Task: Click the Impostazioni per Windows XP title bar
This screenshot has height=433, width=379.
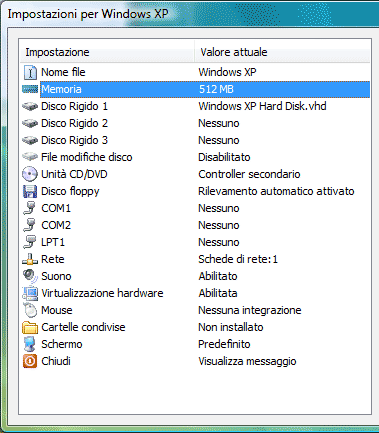Action: (x=189, y=14)
